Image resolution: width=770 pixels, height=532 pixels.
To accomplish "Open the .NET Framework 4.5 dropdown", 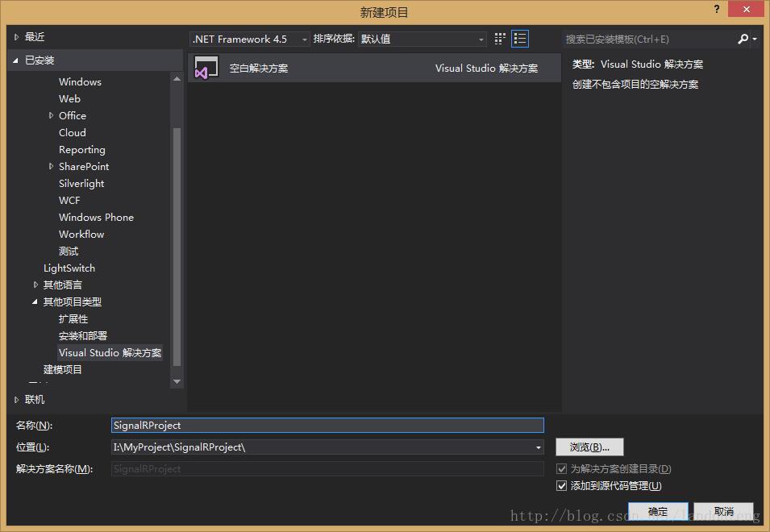I will 250,39.
